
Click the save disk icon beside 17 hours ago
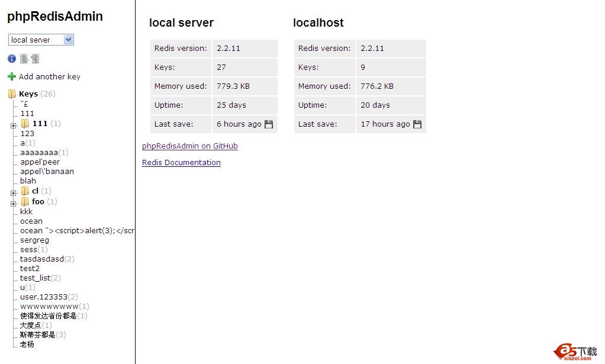tap(417, 124)
